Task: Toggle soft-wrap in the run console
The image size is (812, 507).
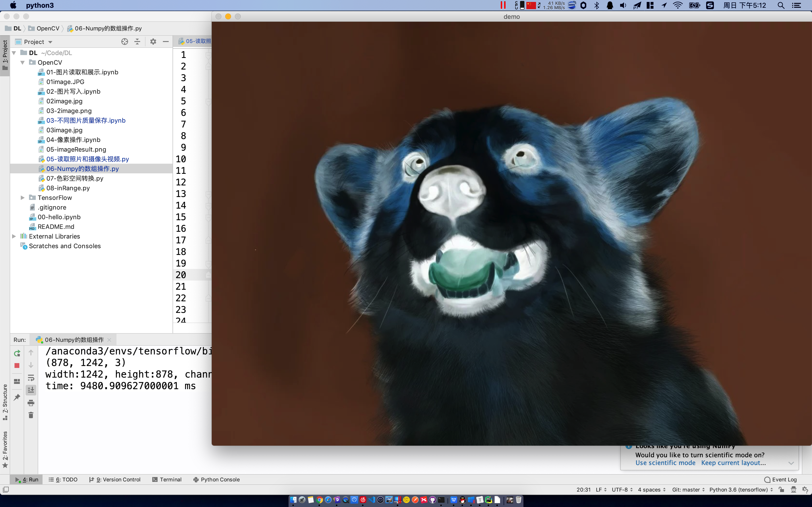Action: 31,378
